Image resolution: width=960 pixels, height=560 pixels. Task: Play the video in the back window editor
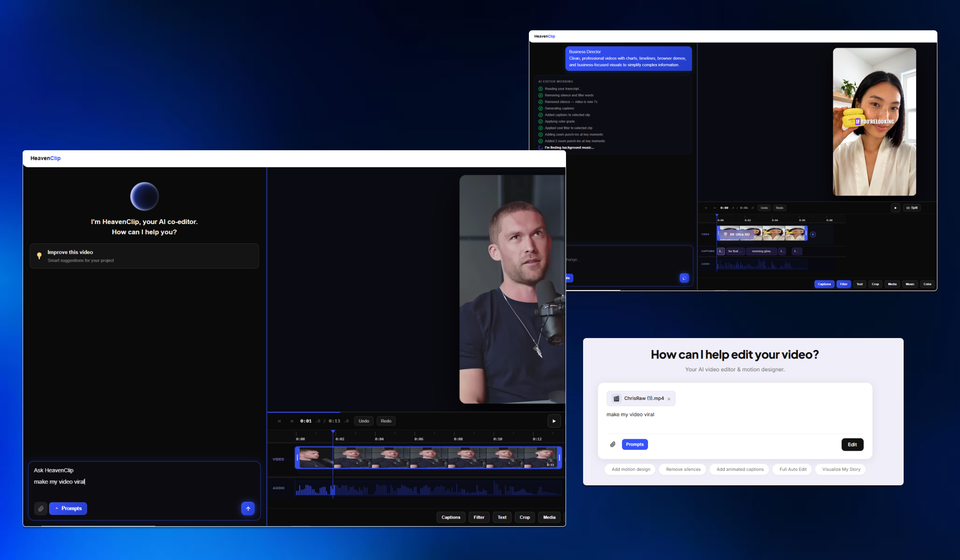tap(896, 208)
